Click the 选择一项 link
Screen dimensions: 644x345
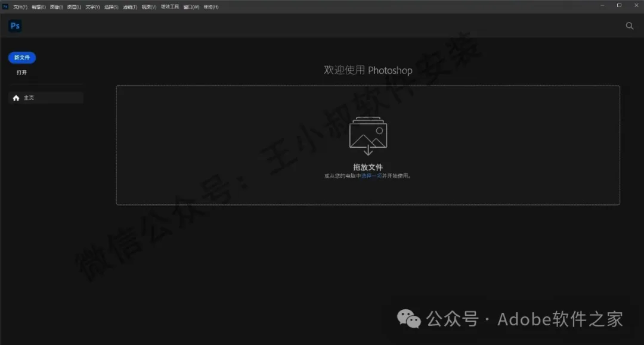[371, 176]
